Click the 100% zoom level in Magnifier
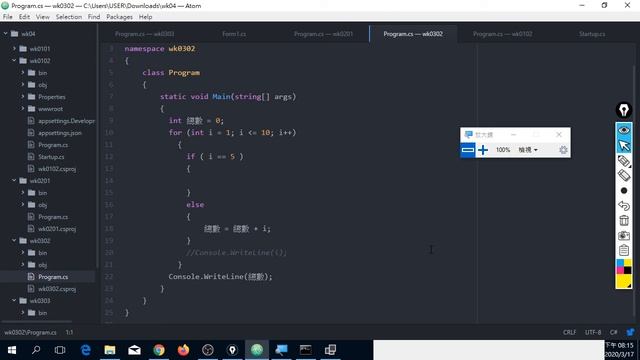Viewport: 640px width, 360px height. tap(503, 150)
